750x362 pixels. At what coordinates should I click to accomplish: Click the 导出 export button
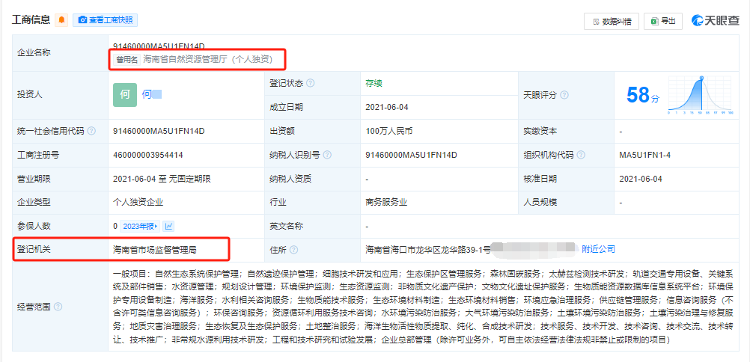[663, 21]
